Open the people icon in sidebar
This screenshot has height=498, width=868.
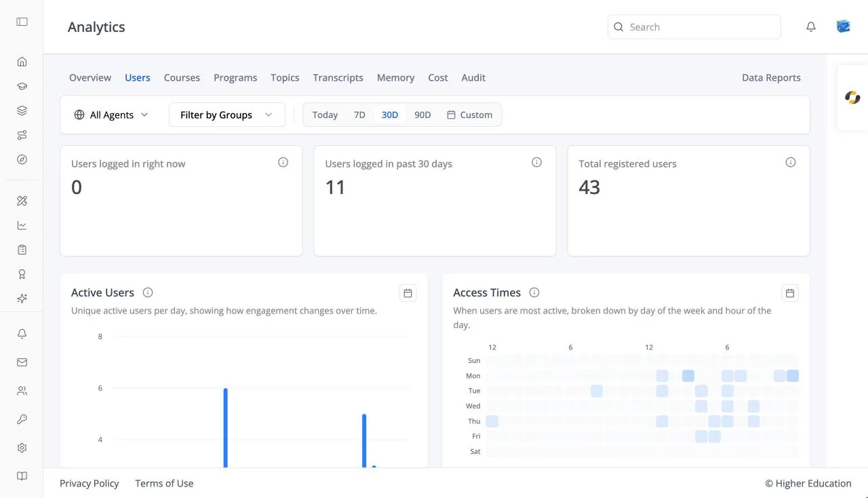(x=22, y=391)
